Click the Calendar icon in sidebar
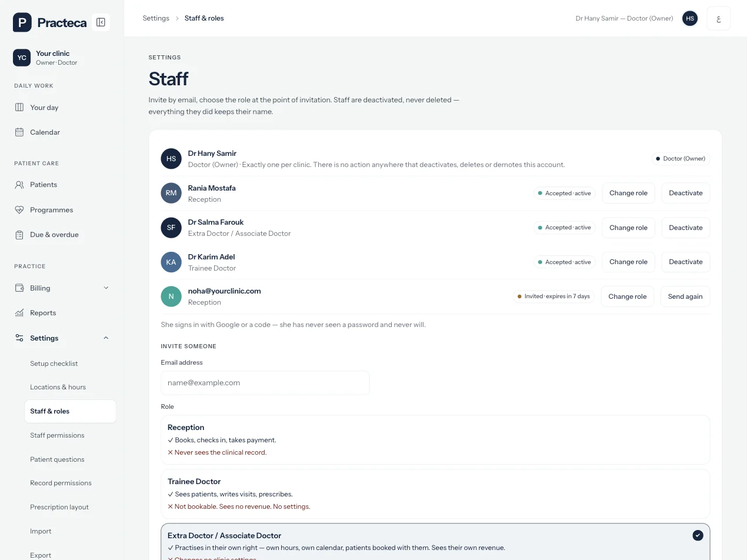The image size is (747, 560). click(x=19, y=132)
